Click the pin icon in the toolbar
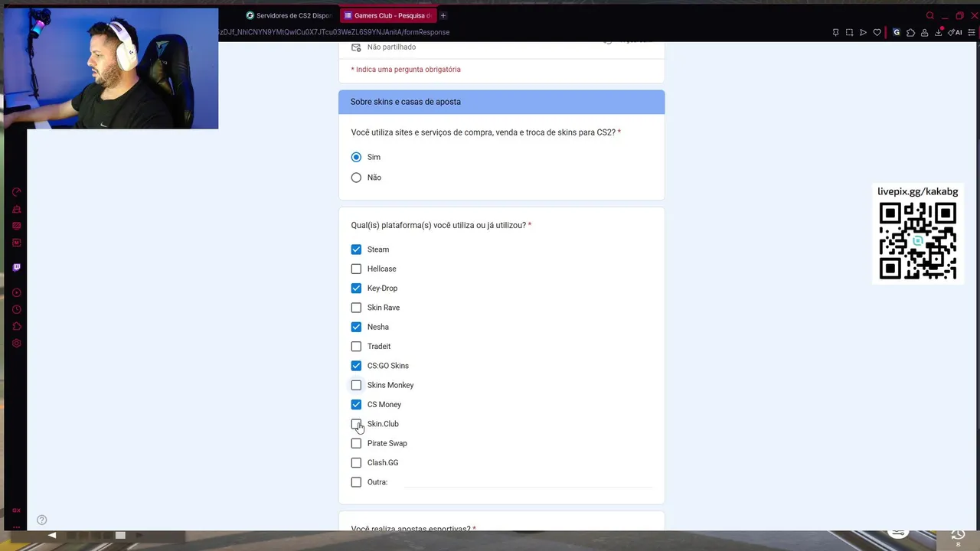980x551 pixels. [x=835, y=32]
